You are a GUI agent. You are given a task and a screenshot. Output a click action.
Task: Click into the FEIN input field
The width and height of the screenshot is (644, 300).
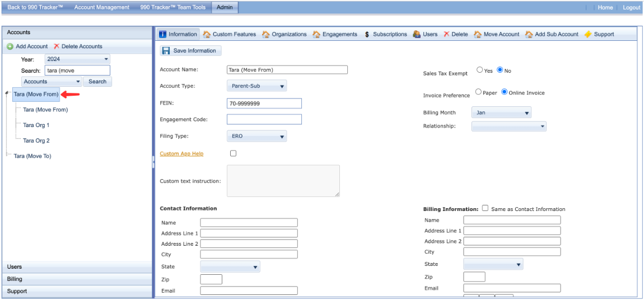[x=264, y=104]
